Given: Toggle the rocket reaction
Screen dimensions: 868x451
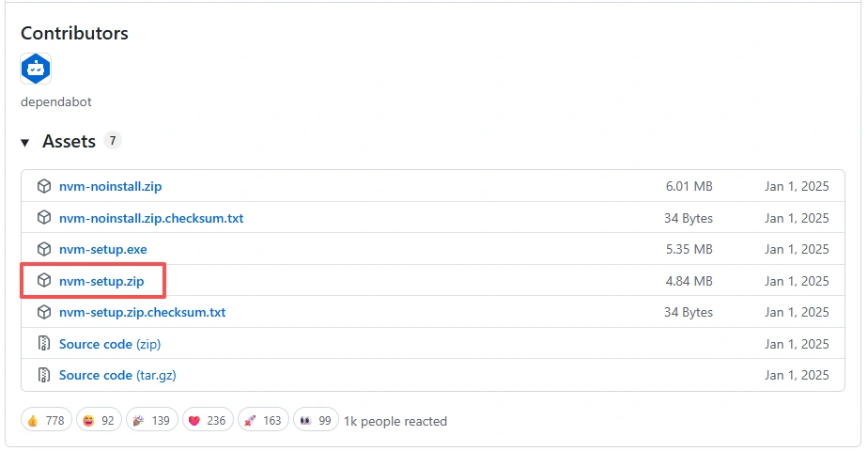Looking at the screenshot, I should (263, 421).
